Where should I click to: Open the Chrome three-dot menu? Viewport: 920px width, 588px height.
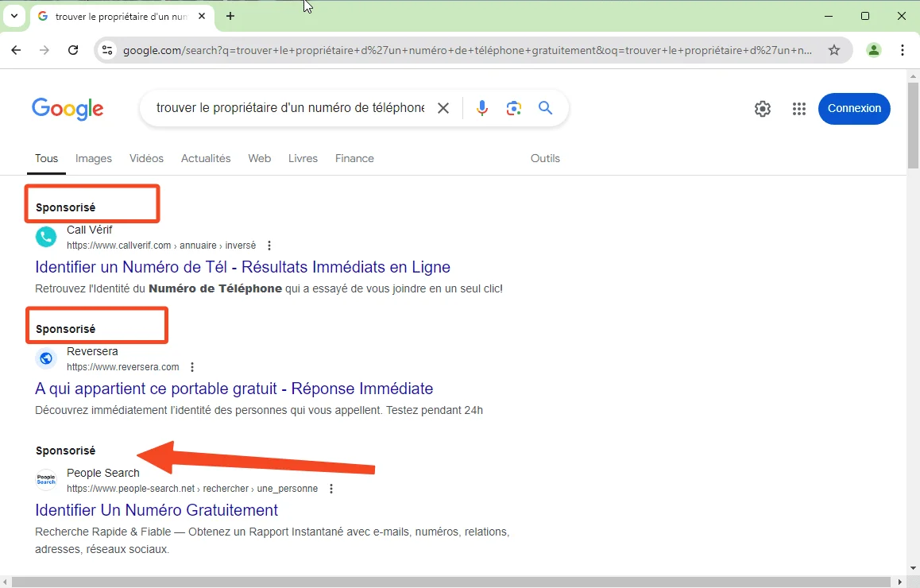pyautogui.click(x=903, y=51)
